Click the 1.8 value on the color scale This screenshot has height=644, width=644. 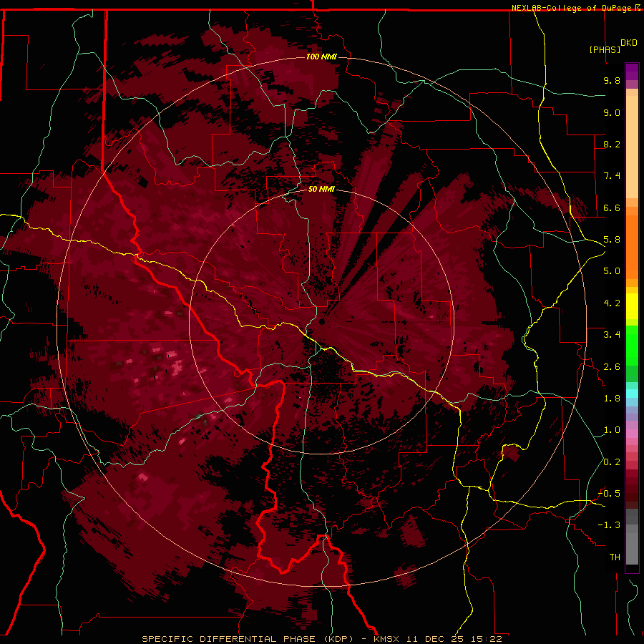point(612,399)
